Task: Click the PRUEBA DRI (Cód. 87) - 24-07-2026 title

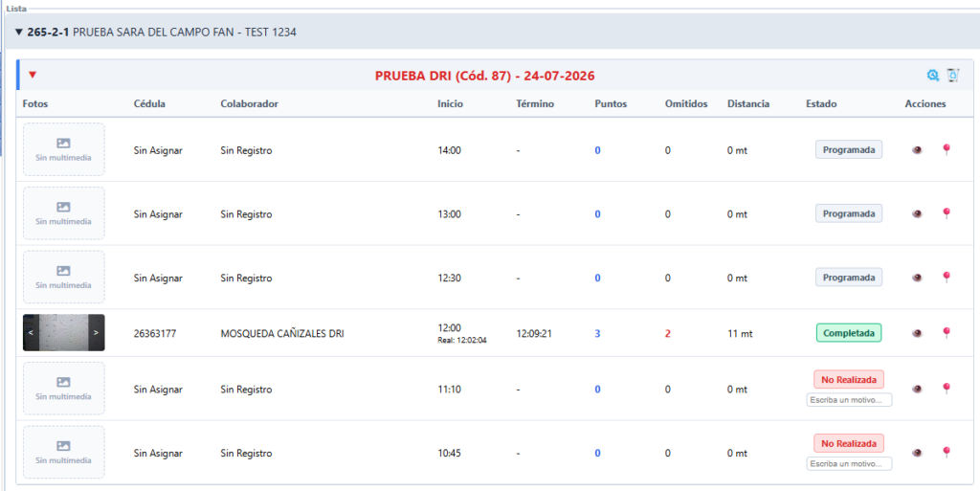Action: 485,76
